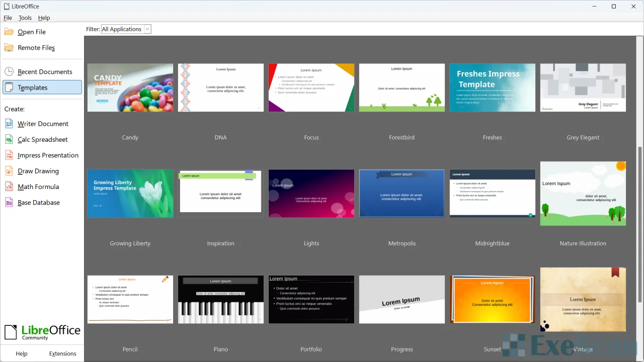Select the Freshes template thumbnail
This screenshot has width=644, height=362.
click(493, 87)
